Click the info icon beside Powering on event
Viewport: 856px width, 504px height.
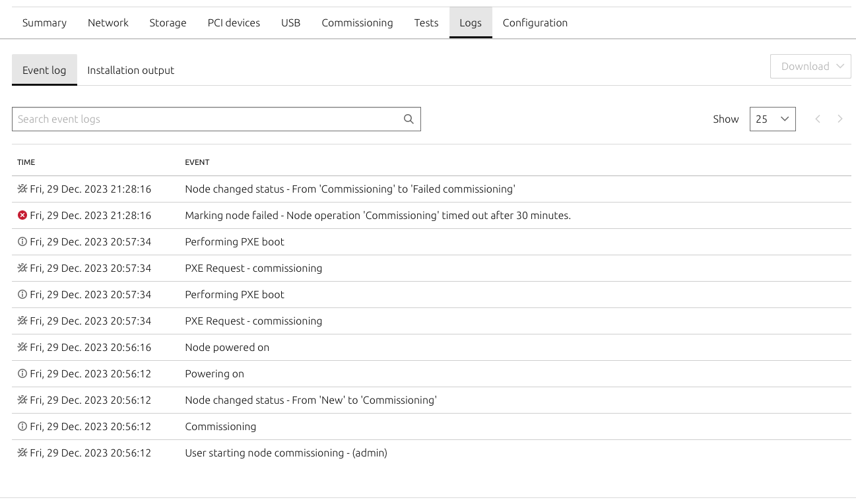[22, 373]
